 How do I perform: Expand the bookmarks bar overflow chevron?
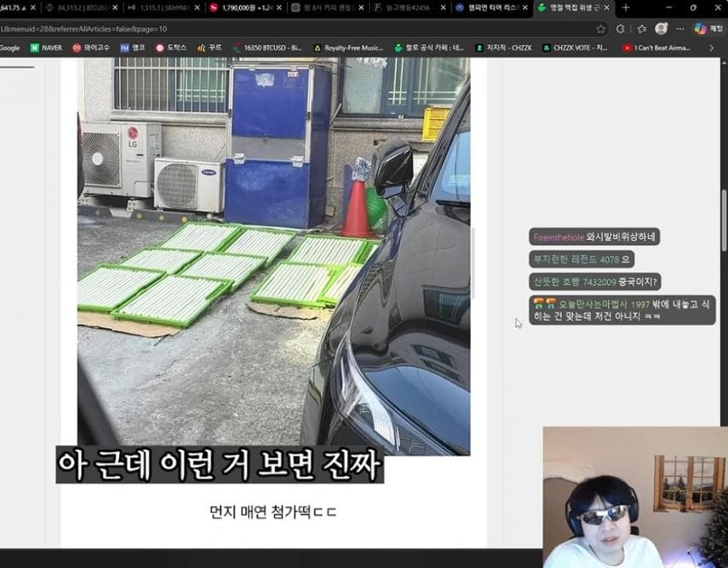click(711, 48)
